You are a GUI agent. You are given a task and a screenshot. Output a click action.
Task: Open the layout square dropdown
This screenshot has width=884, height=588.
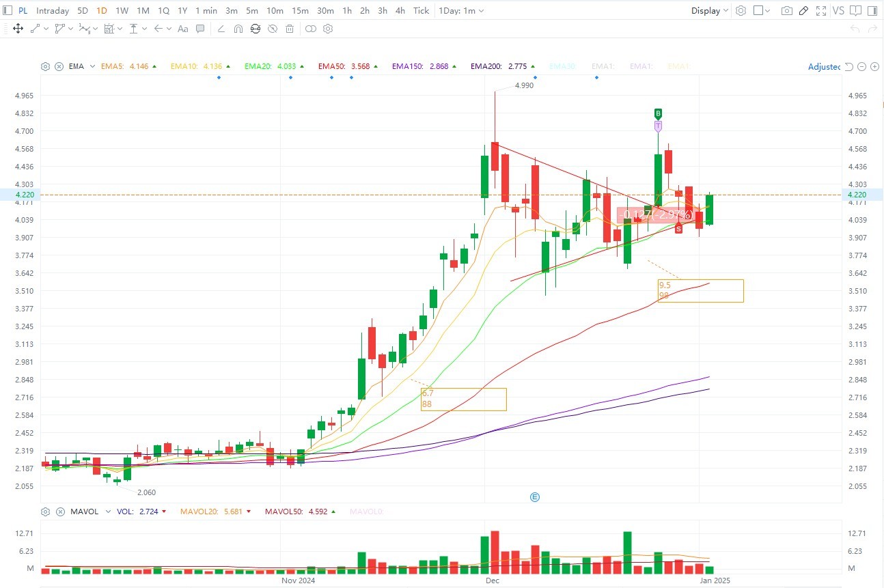(x=762, y=10)
